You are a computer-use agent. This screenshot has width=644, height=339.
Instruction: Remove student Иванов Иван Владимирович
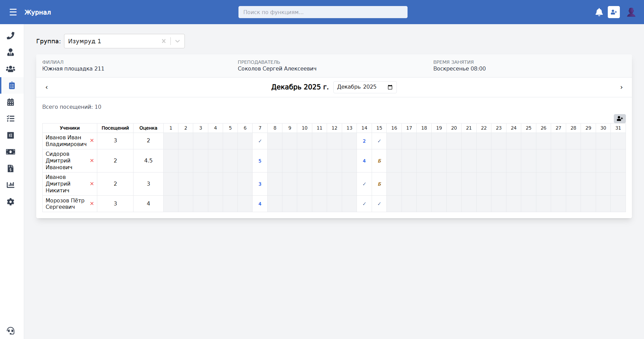[92, 141]
